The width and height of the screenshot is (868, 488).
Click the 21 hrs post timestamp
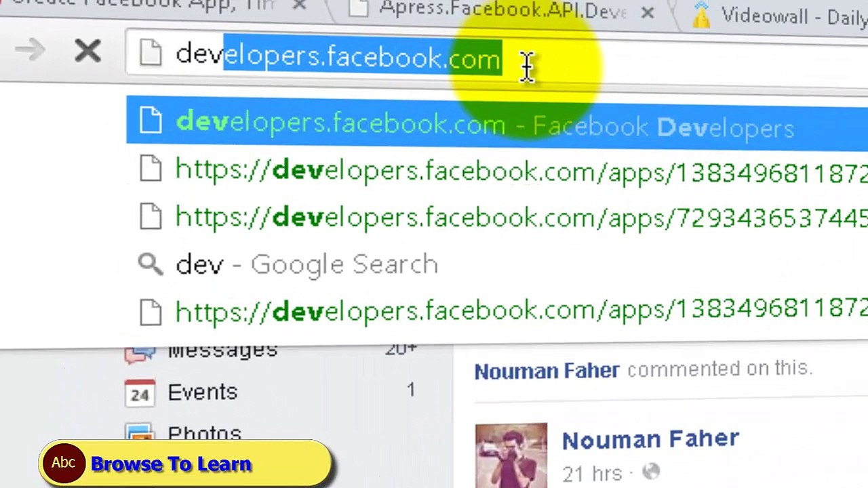pos(591,472)
